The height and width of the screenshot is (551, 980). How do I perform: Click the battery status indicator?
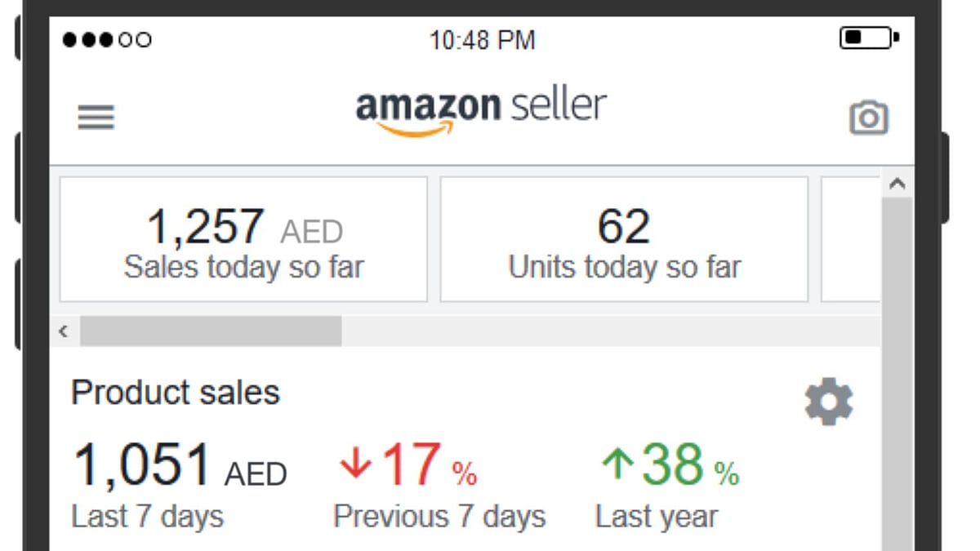(x=867, y=37)
